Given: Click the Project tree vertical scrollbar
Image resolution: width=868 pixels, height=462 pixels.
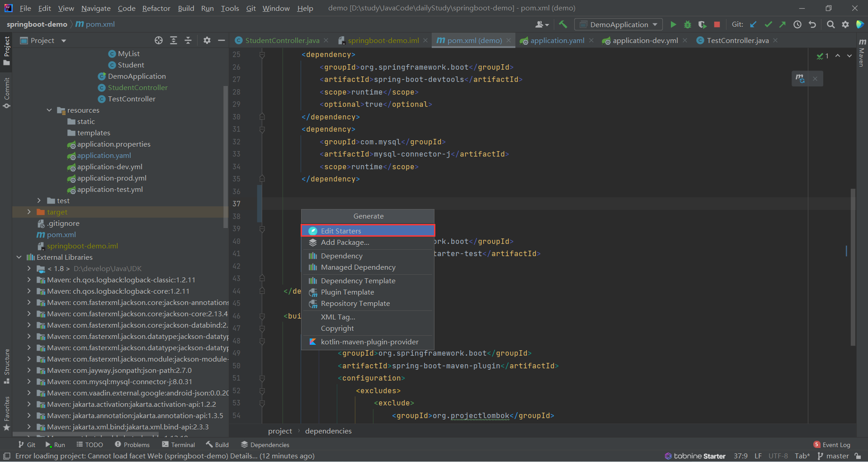Looking at the screenshot, I should click(x=226, y=156).
